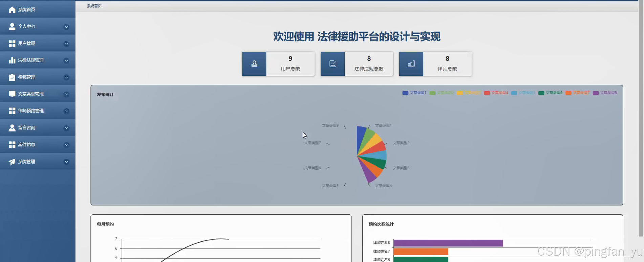The image size is (644, 262).
Task: Click the purple 律师姓名8 bar
Action: point(448,243)
